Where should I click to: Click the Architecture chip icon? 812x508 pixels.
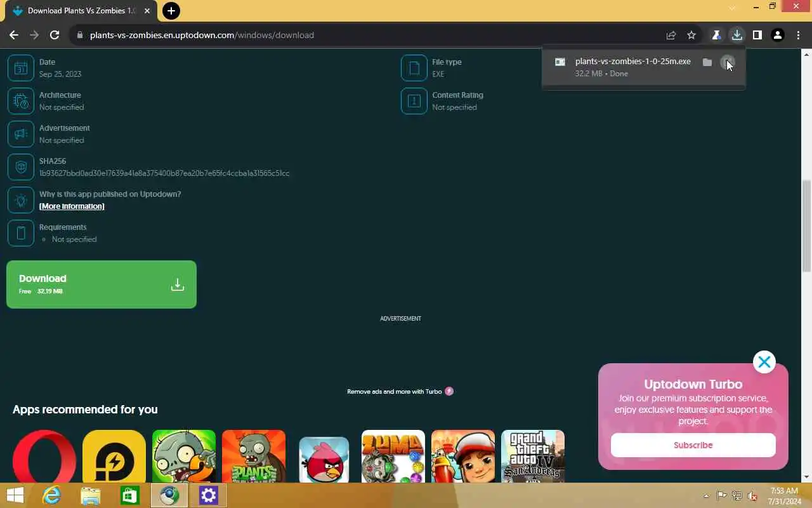click(20, 101)
